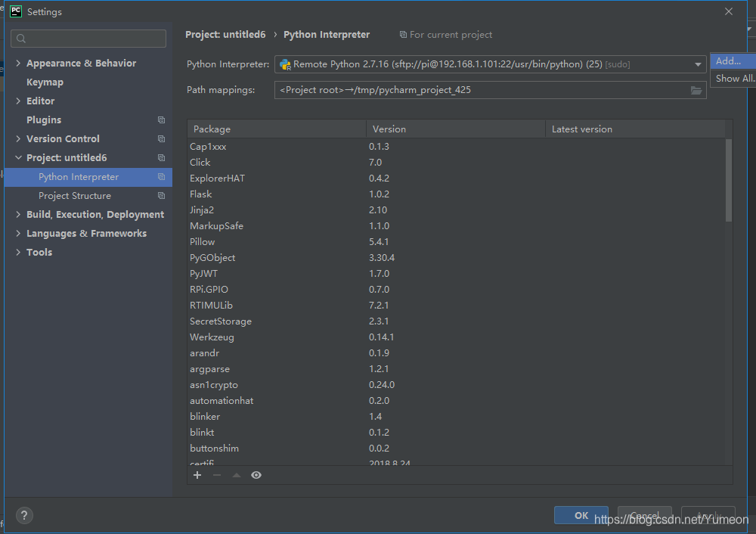Image resolution: width=756 pixels, height=534 pixels.
Task: Click the install package plus icon
Action: tap(197, 475)
